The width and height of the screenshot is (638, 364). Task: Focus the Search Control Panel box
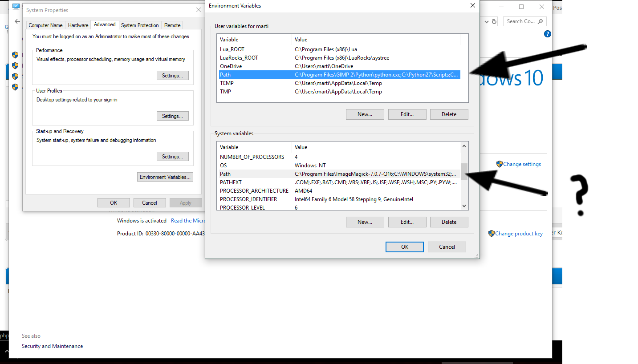click(524, 21)
